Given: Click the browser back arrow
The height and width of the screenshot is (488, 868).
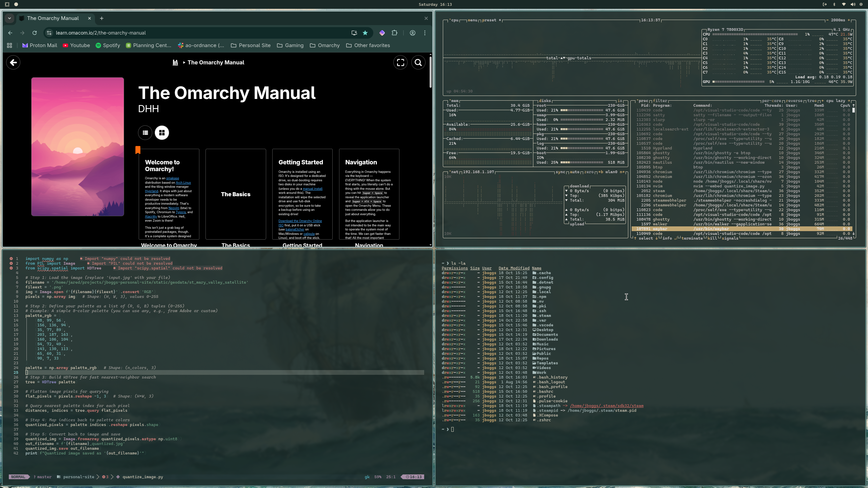Looking at the screenshot, I should [10, 33].
